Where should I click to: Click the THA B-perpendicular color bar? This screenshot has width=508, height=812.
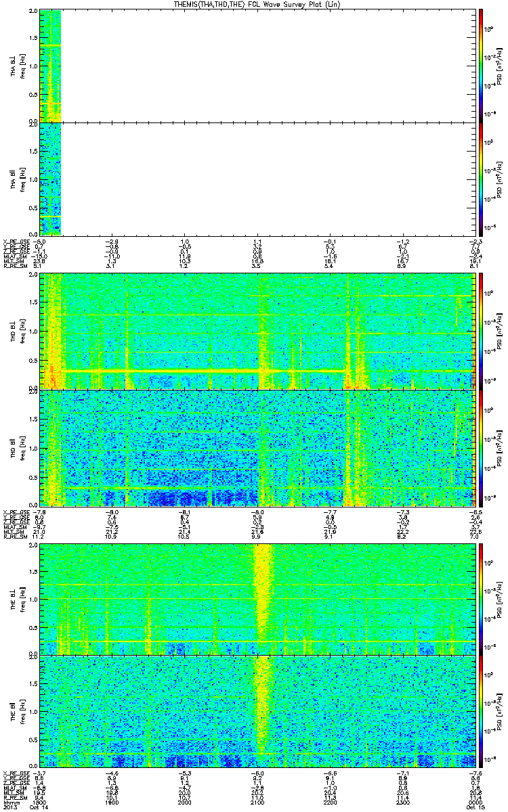(480, 65)
